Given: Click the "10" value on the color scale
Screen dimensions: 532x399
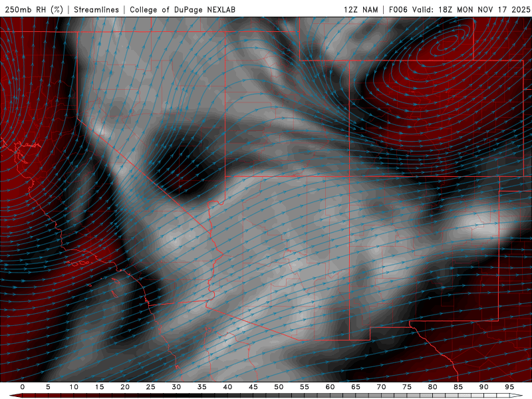Looking at the screenshot, I should click(x=74, y=387).
